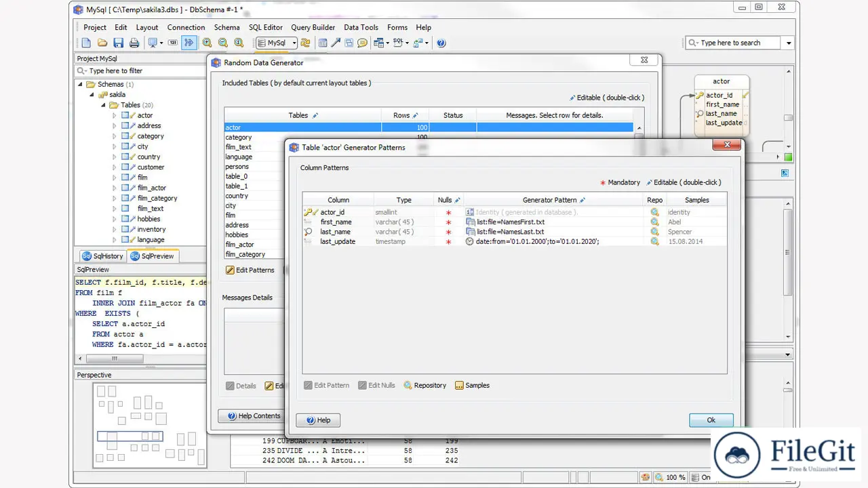
Task: Open the Layout menu
Action: [x=147, y=27]
